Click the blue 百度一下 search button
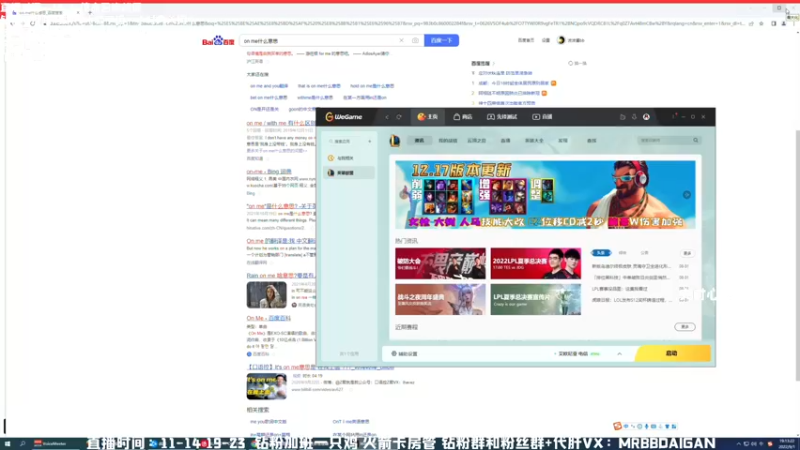800x450 pixels. click(x=441, y=40)
